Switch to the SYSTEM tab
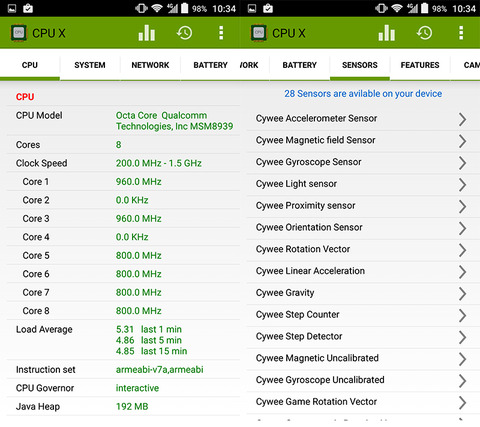 point(90,65)
